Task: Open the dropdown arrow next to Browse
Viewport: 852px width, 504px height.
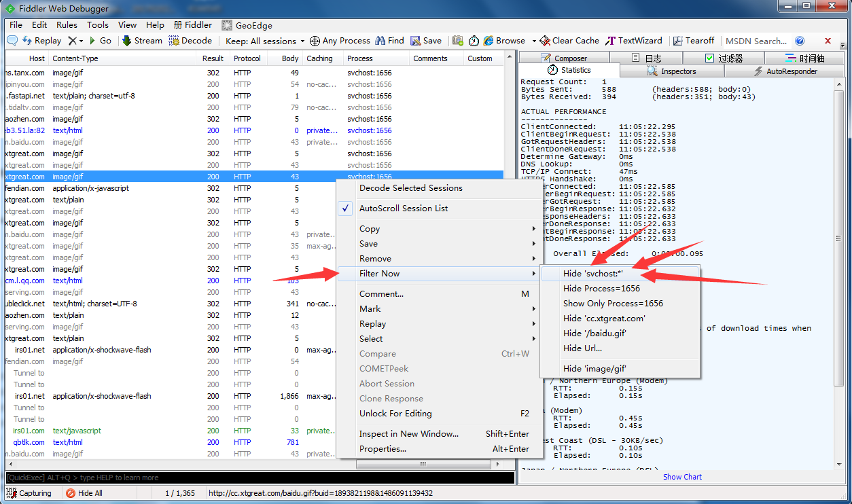Action: (534, 41)
